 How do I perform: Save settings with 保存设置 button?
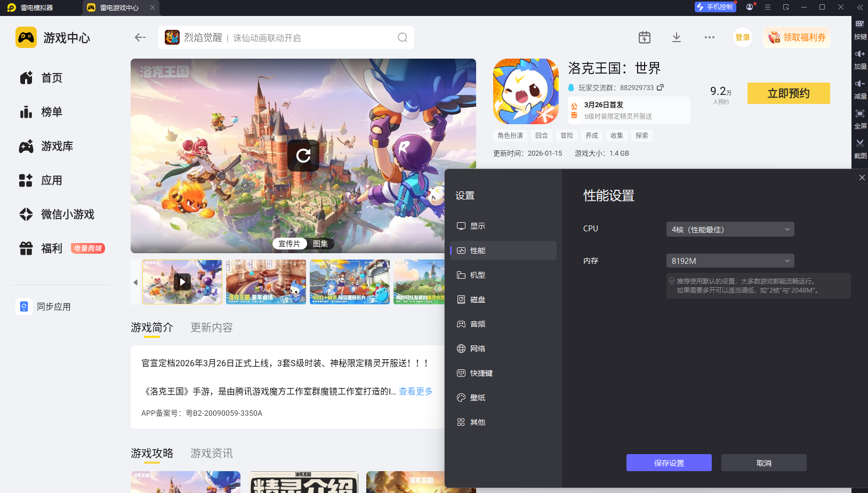(x=669, y=463)
